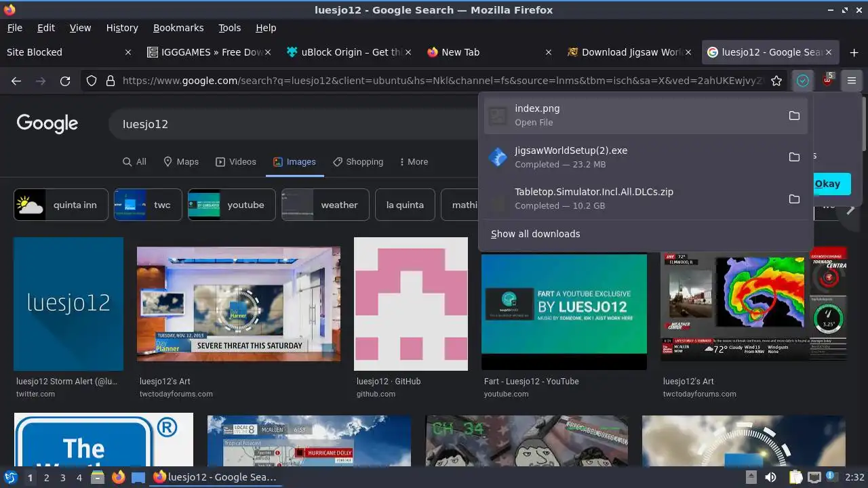868x488 pixels.
Task: Open luesjo12 Storm Alert twitter thumbnail
Action: [68, 304]
